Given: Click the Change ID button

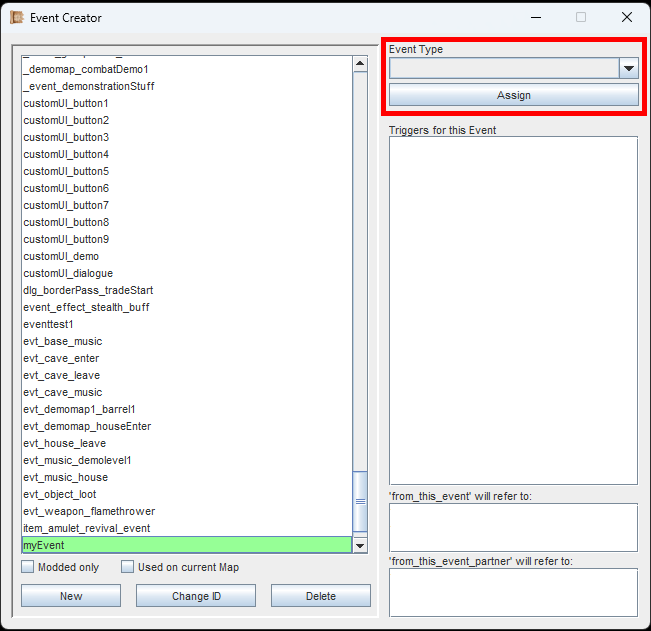Looking at the screenshot, I should click(x=195, y=595).
